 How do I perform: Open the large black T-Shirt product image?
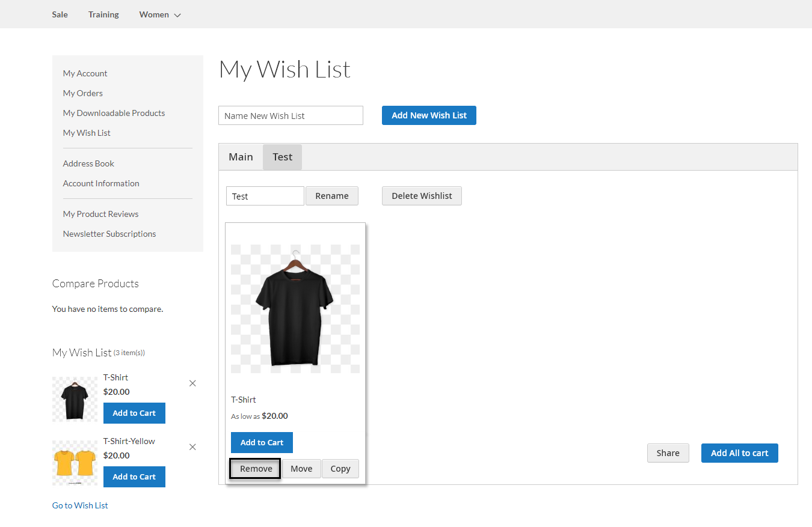pos(295,309)
